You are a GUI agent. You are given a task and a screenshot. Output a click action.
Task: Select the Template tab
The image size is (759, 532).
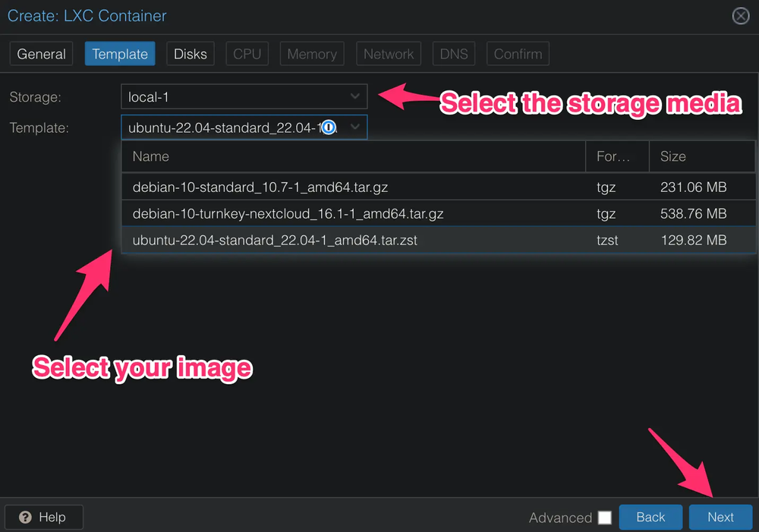(120, 54)
